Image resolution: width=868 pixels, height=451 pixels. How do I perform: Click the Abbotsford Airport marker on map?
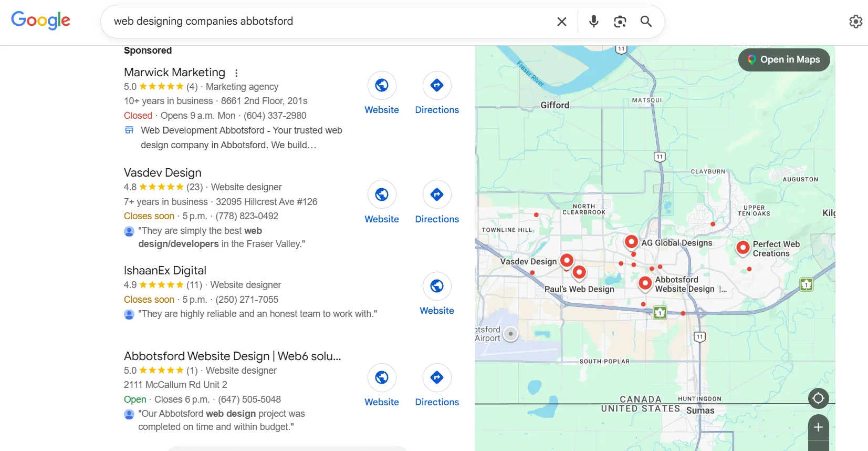tap(510, 334)
